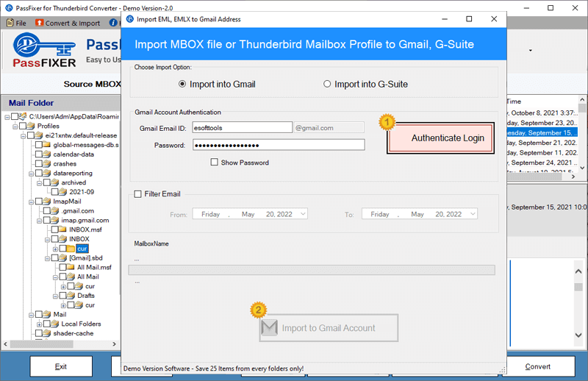Open the From date dropdown
This screenshot has width=588, height=381.
pyautogui.click(x=303, y=214)
